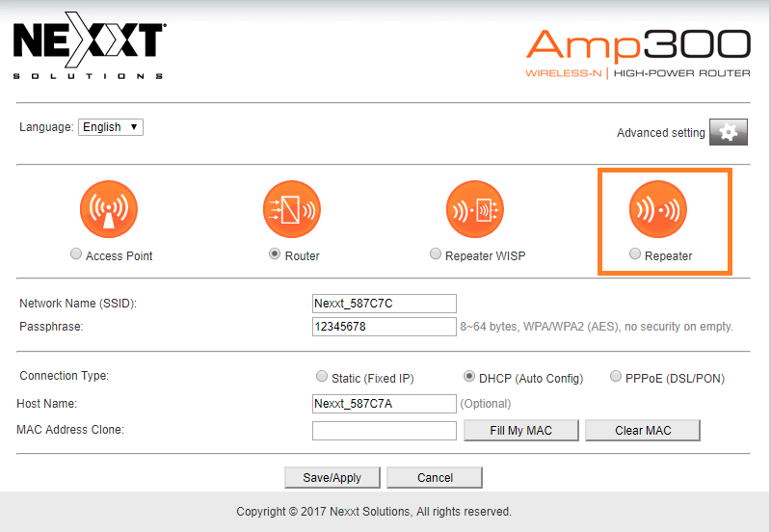The height and width of the screenshot is (532, 771).
Task: Select the Access Point radio button
Action: click(x=76, y=253)
